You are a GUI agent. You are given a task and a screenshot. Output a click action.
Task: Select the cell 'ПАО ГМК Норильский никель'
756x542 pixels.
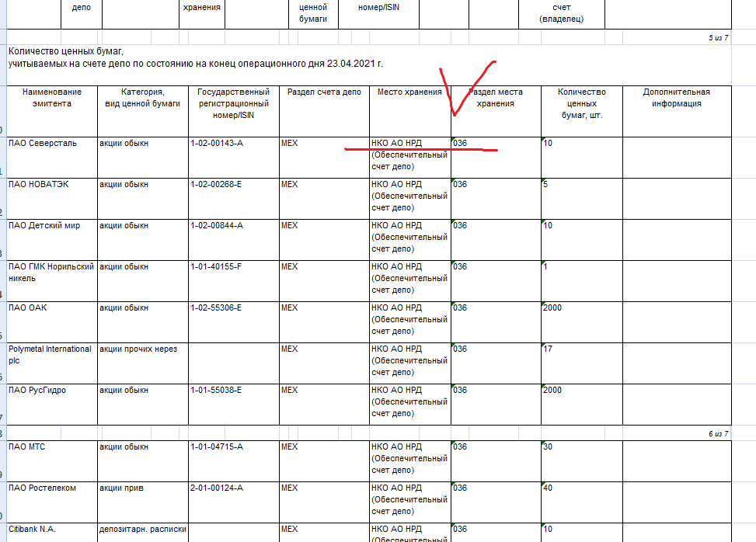tap(52, 281)
